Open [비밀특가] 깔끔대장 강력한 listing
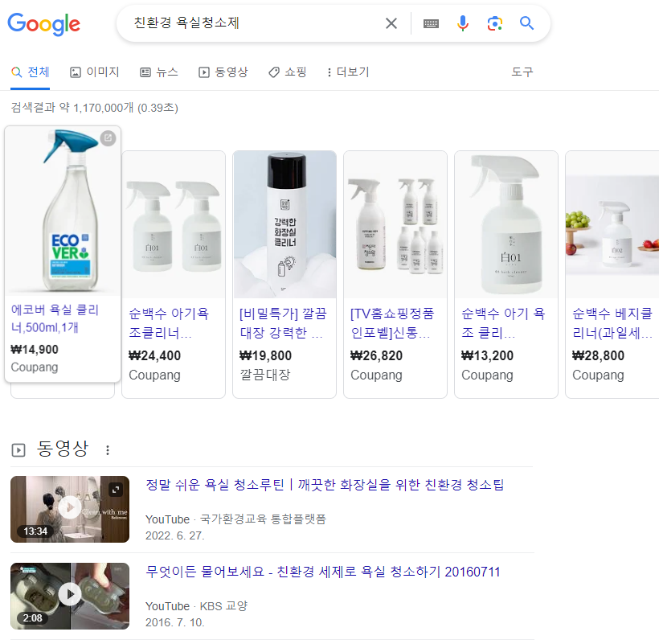Screen dimensions: 659x644 (x=283, y=323)
